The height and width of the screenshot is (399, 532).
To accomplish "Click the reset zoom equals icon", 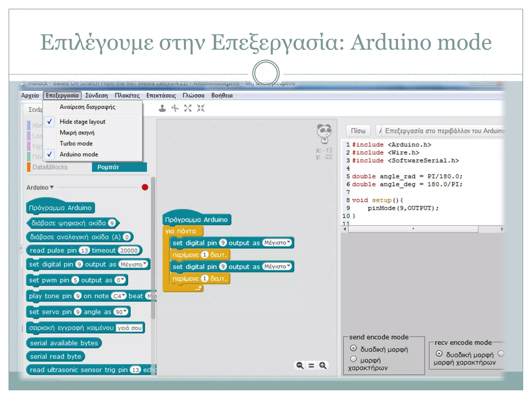I will pyautogui.click(x=311, y=365).
